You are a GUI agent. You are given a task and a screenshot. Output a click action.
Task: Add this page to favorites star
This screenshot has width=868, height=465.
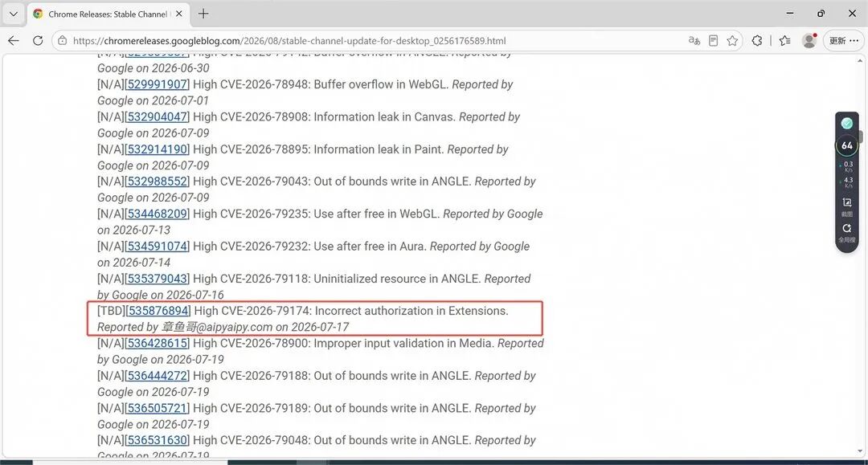pos(732,40)
